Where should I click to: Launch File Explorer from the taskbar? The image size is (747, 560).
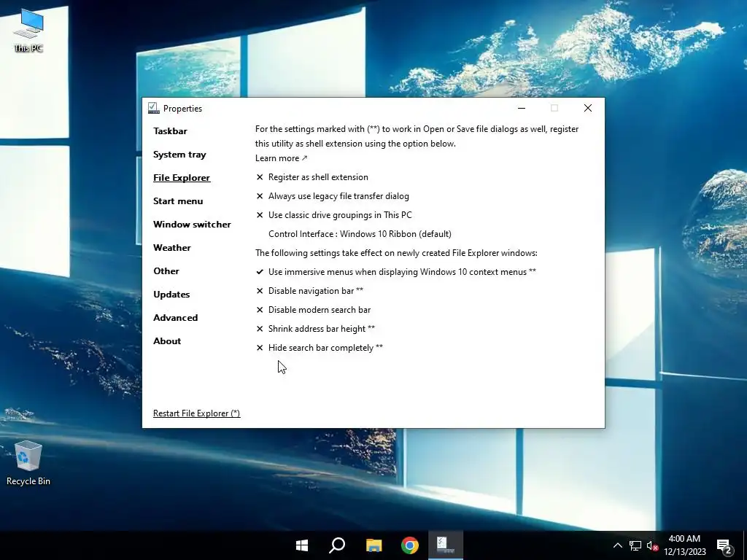coord(374,545)
